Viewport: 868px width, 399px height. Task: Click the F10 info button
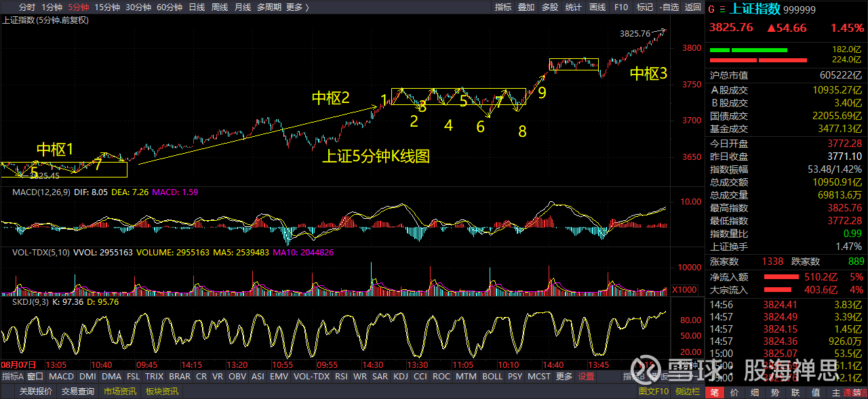click(621, 7)
